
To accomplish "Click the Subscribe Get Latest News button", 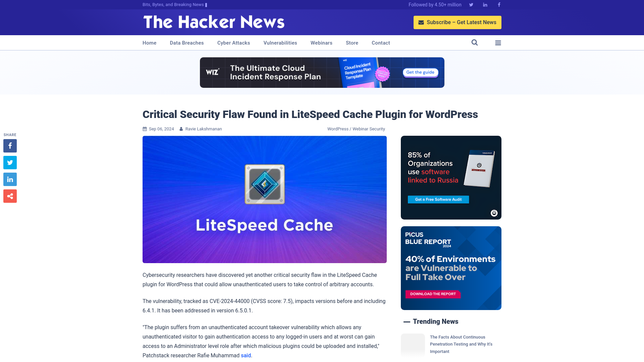I will click(x=458, y=22).
